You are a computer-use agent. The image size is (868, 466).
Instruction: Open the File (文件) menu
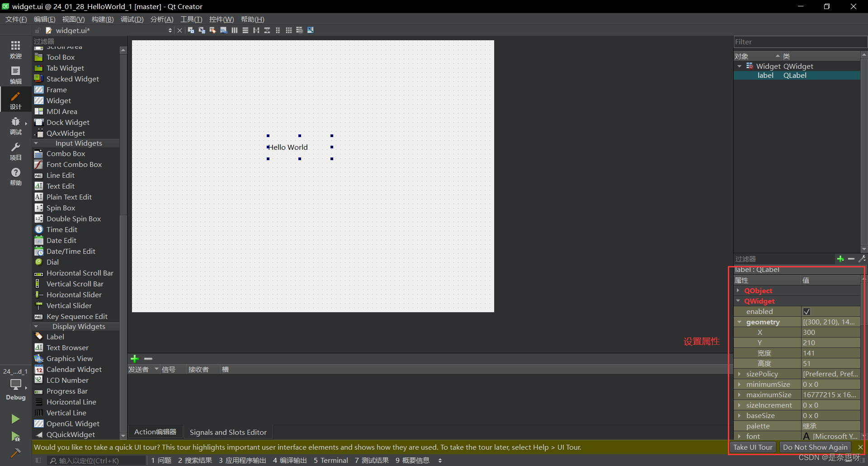coord(16,19)
